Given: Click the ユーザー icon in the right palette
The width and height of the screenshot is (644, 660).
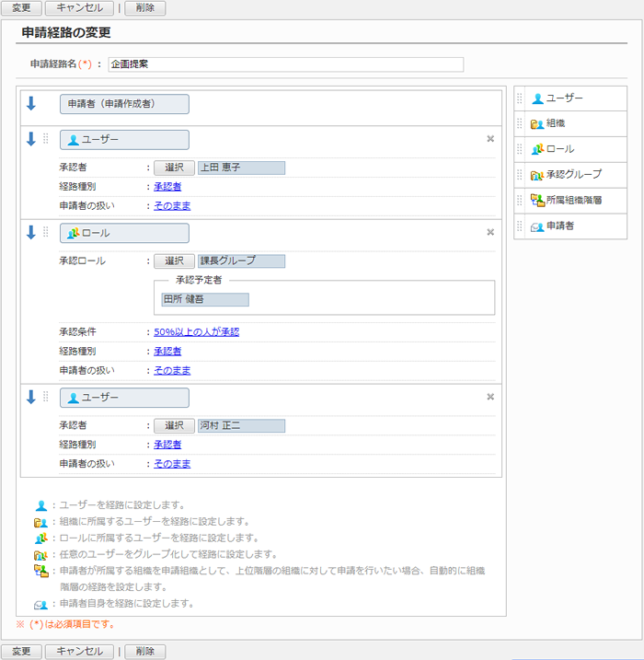Looking at the screenshot, I should (538, 98).
